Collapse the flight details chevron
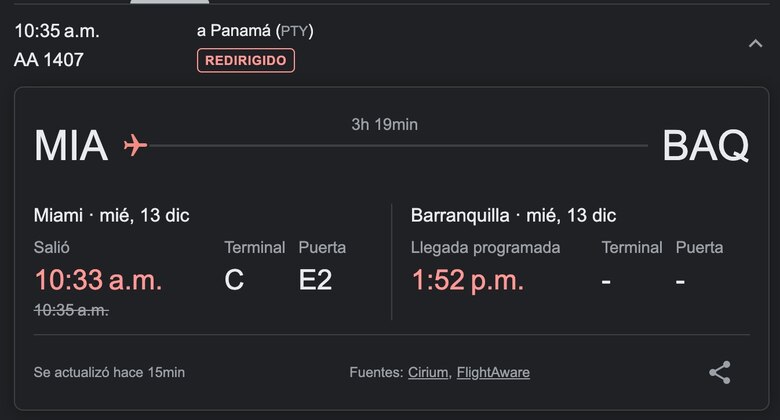Image resolution: width=780 pixels, height=420 pixels. 755,44
